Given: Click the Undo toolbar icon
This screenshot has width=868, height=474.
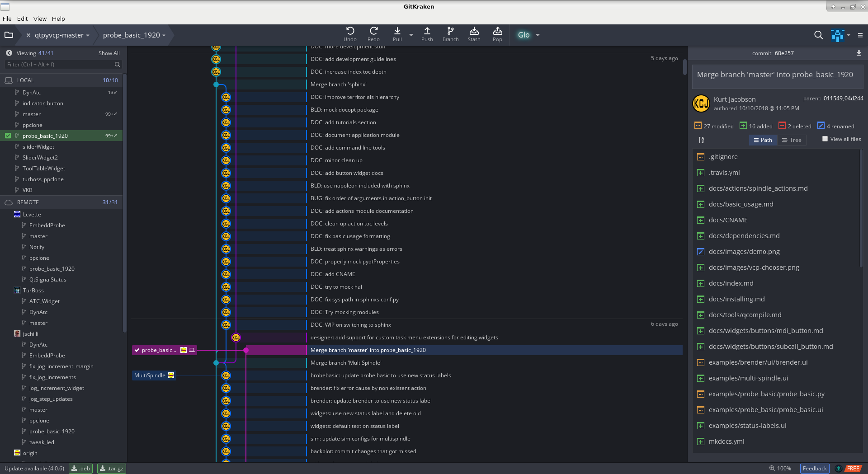Looking at the screenshot, I should click(x=350, y=34).
